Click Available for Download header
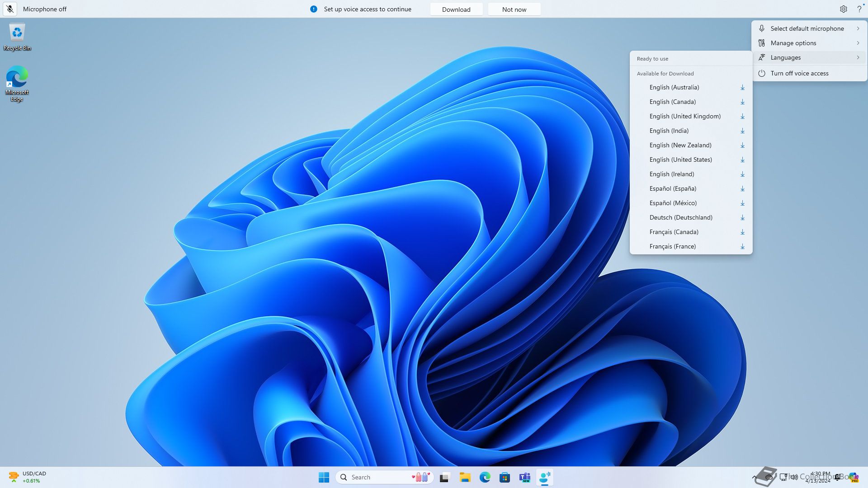Viewport: 868px width, 488px height. click(665, 74)
